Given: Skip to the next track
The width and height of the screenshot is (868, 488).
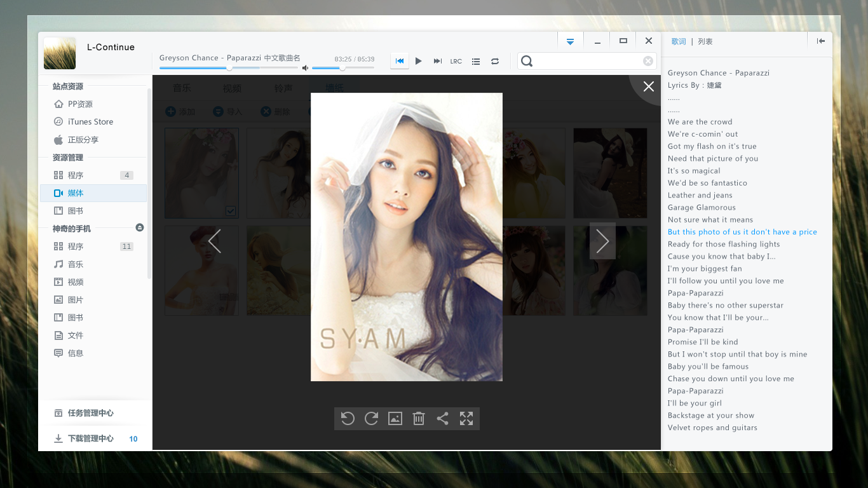Looking at the screenshot, I should 437,61.
